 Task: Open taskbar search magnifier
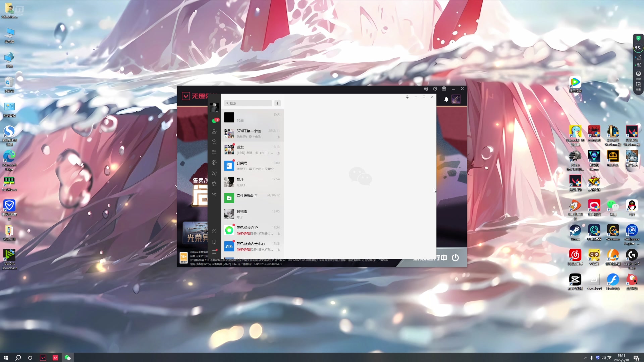tap(18, 358)
